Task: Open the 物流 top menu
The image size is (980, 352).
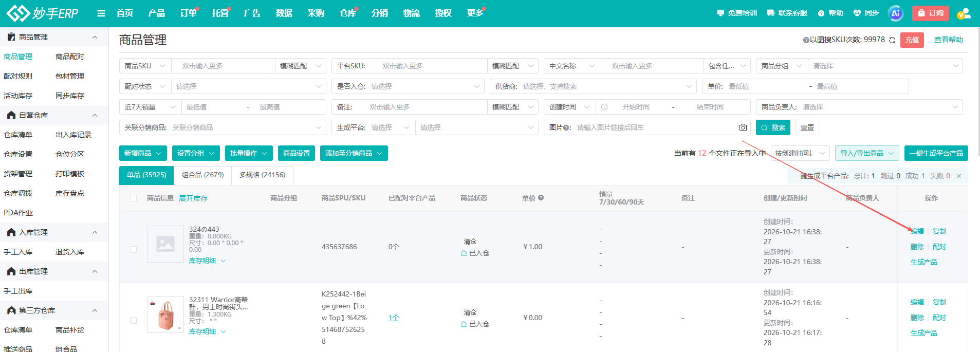Action: pyautogui.click(x=412, y=13)
